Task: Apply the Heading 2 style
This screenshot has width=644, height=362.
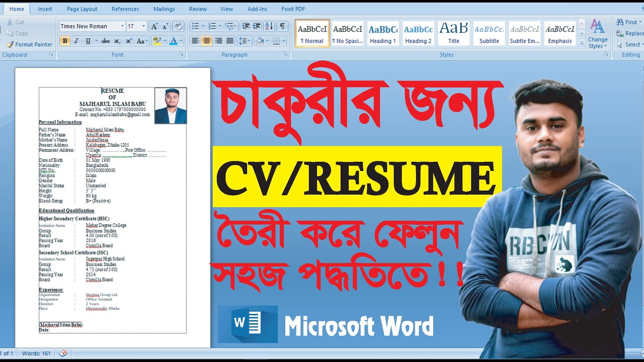Action: point(418,34)
